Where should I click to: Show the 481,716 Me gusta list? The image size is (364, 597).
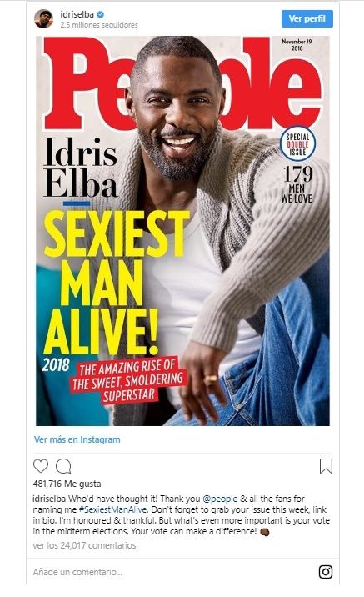tap(67, 484)
